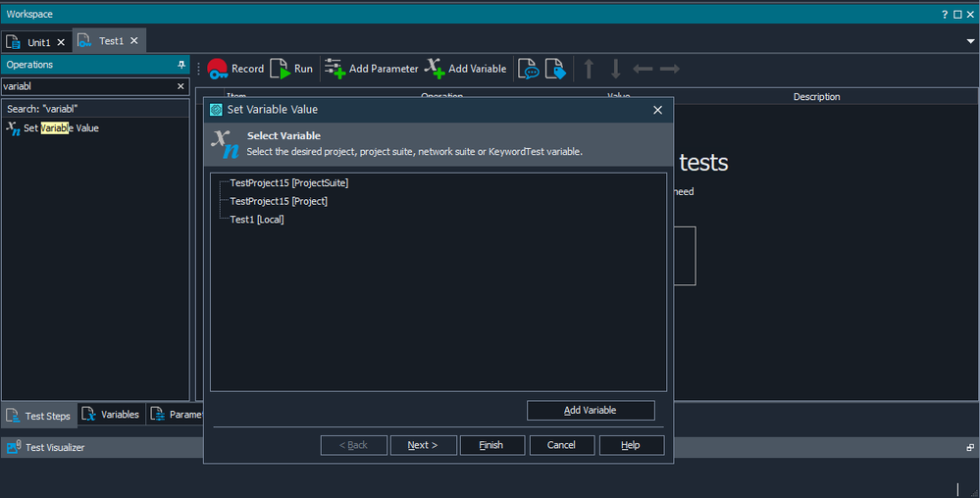The height and width of the screenshot is (498, 980).
Task: Click the document-with-tag toolbar icon
Action: pyautogui.click(x=555, y=69)
